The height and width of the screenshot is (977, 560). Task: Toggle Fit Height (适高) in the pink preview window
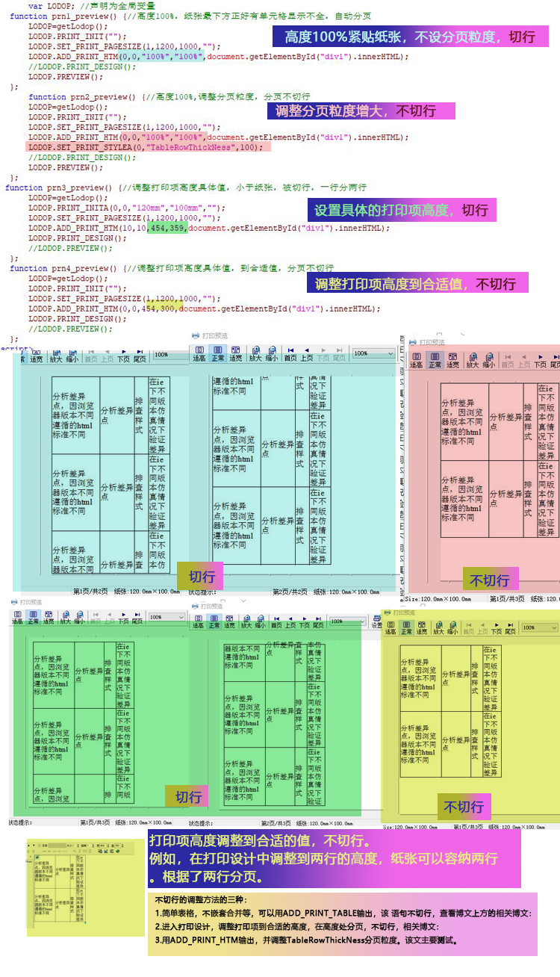[x=417, y=361]
